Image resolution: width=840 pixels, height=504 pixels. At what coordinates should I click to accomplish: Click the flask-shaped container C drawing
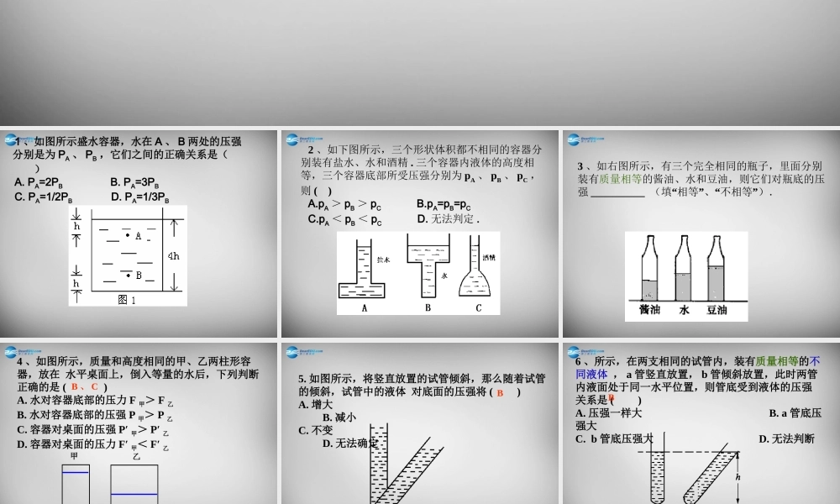click(475, 266)
